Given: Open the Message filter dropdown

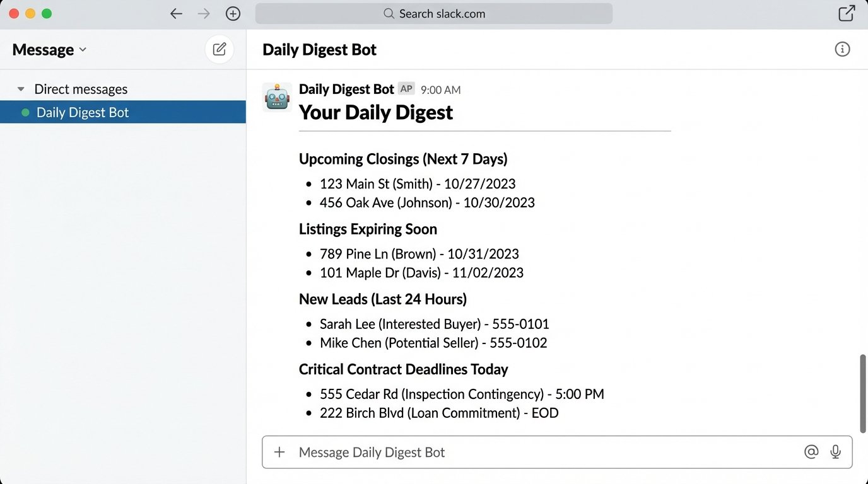Looking at the screenshot, I should click(x=49, y=49).
